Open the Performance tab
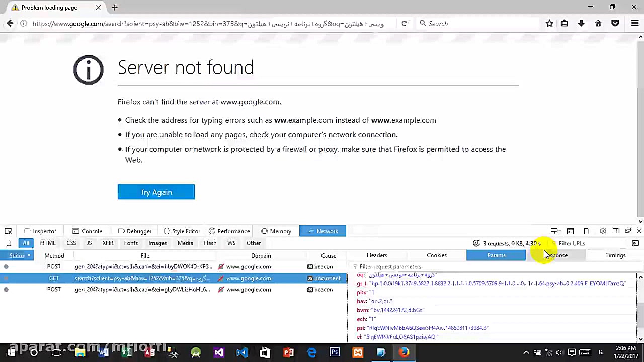The height and width of the screenshot is (362, 644). tap(229, 231)
